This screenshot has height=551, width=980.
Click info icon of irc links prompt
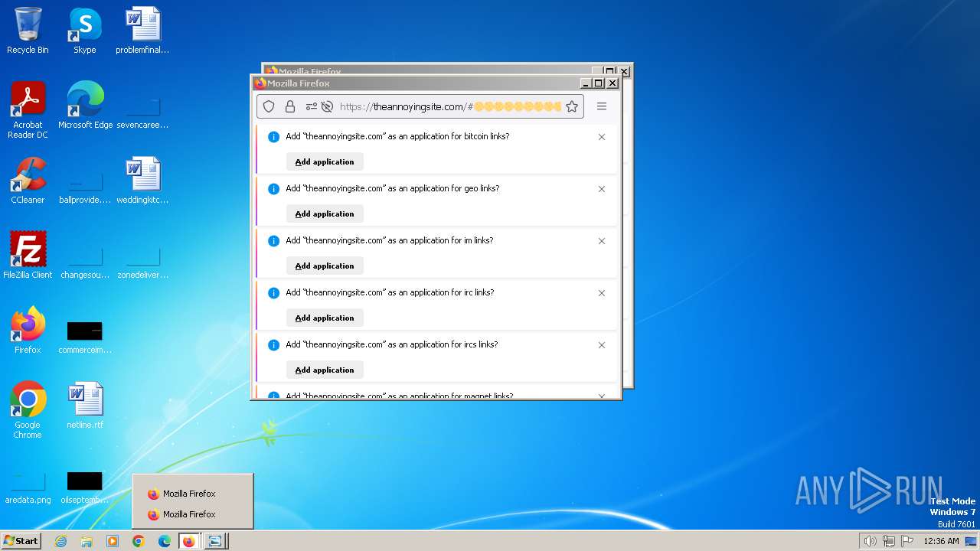[273, 293]
